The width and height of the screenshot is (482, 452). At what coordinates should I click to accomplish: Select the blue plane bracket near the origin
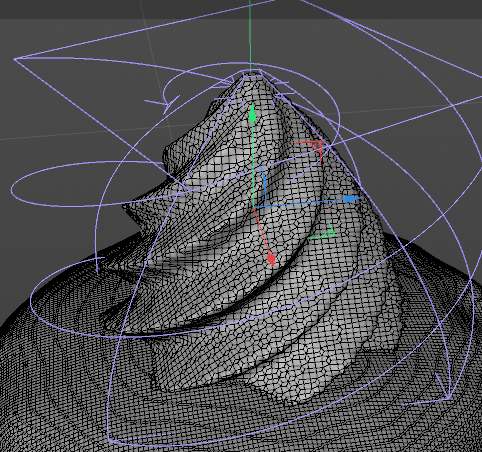tap(263, 187)
